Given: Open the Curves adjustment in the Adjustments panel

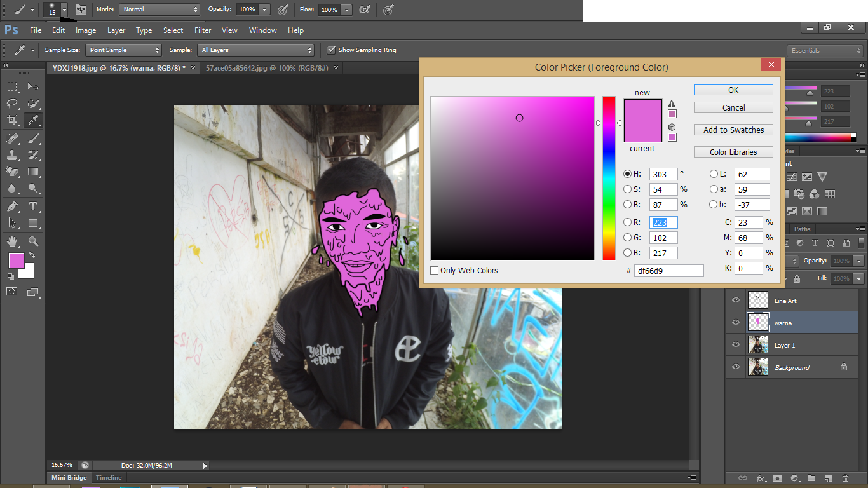Looking at the screenshot, I should (x=792, y=177).
